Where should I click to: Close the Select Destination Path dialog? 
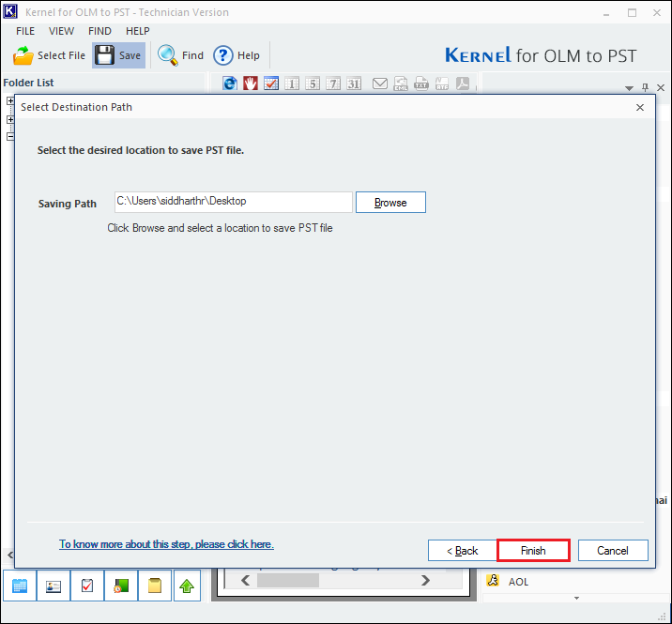(640, 108)
